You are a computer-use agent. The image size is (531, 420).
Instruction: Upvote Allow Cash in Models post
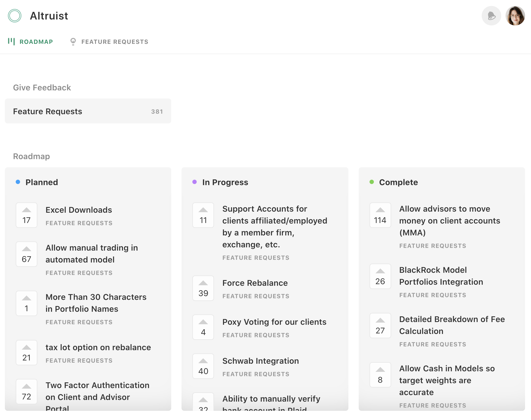pos(380,375)
